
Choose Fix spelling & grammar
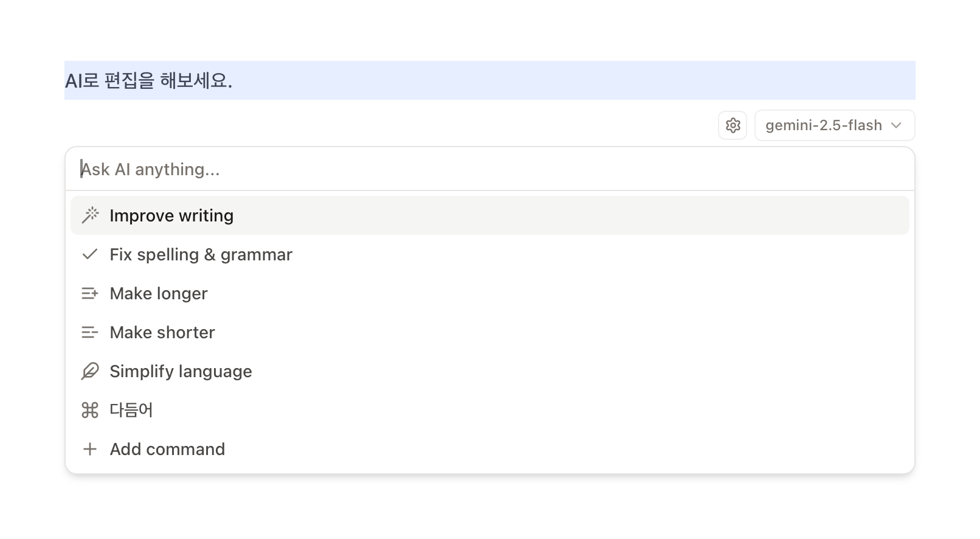click(x=490, y=254)
